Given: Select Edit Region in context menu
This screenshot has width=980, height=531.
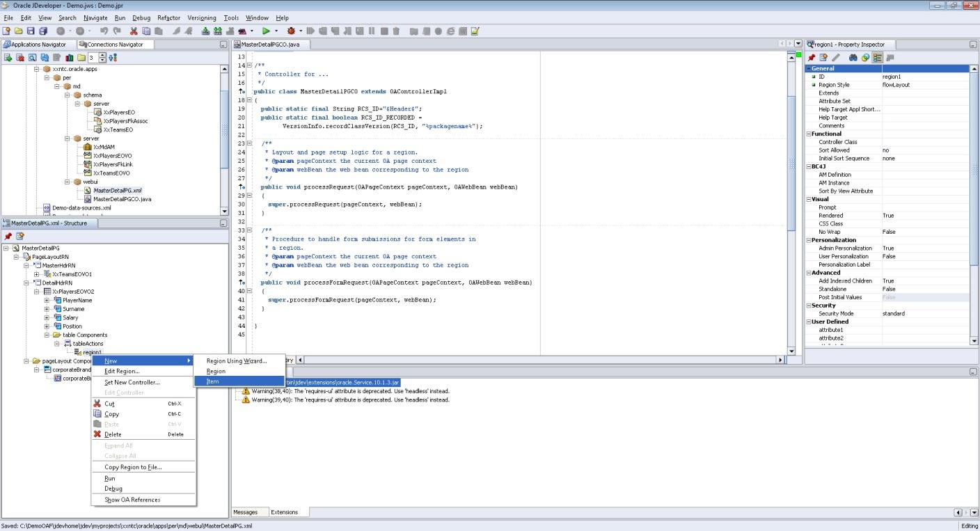Looking at the screenshot, I should [x=143, y=371].
